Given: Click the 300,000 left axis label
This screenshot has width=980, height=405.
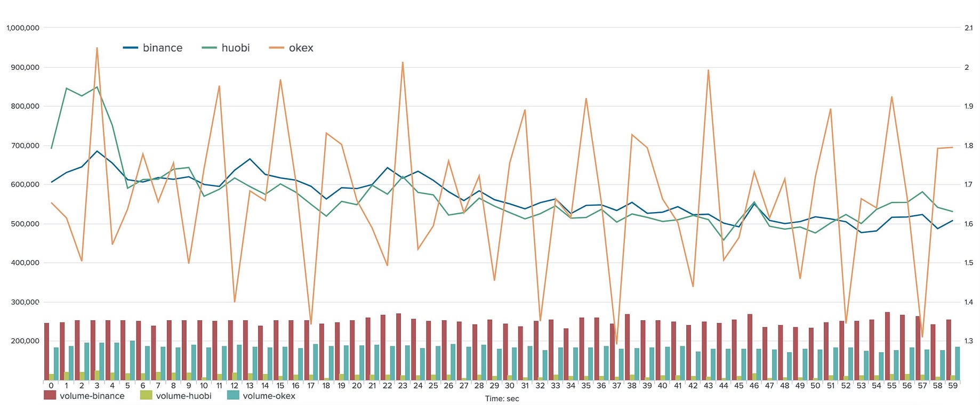Looking at the screenshot, I should (x=25, y=302).
